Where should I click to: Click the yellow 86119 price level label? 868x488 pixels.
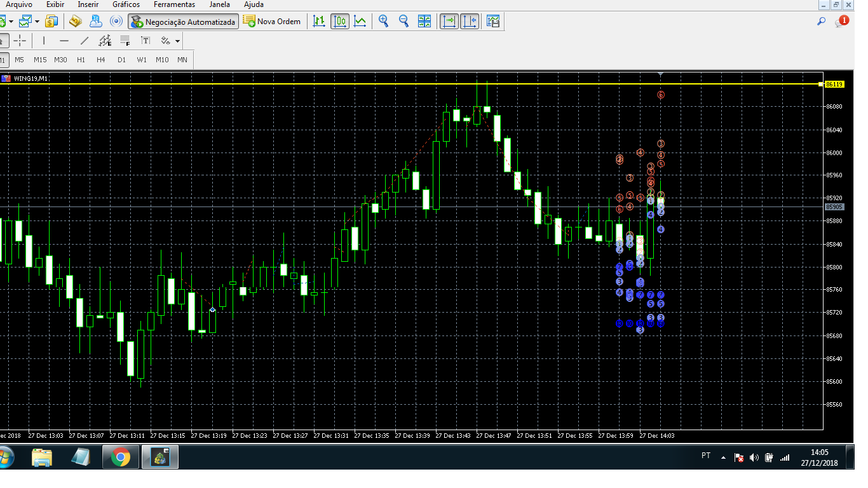[834, 84]
